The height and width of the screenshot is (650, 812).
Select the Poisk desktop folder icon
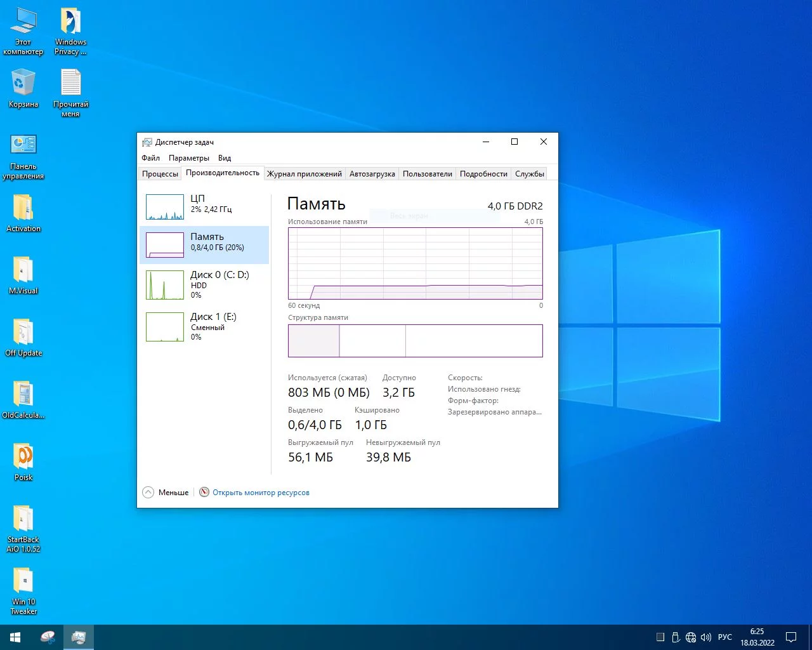click(23, 461)
